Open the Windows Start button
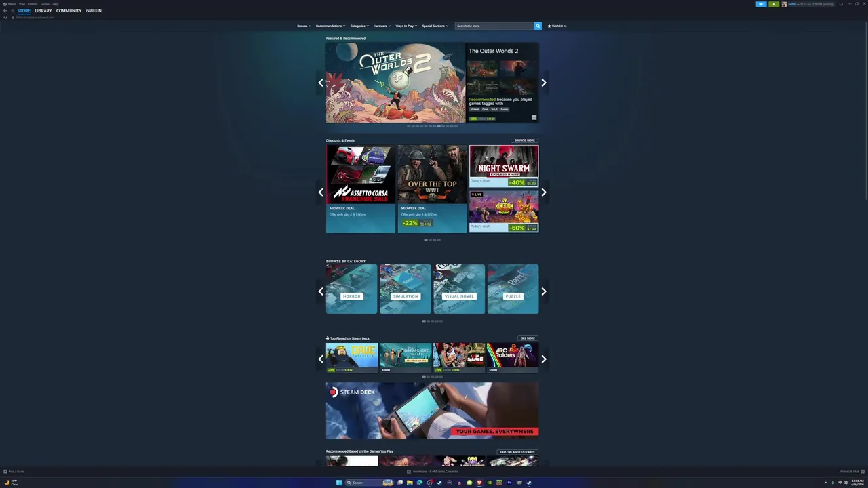 (x=339, y=483)
